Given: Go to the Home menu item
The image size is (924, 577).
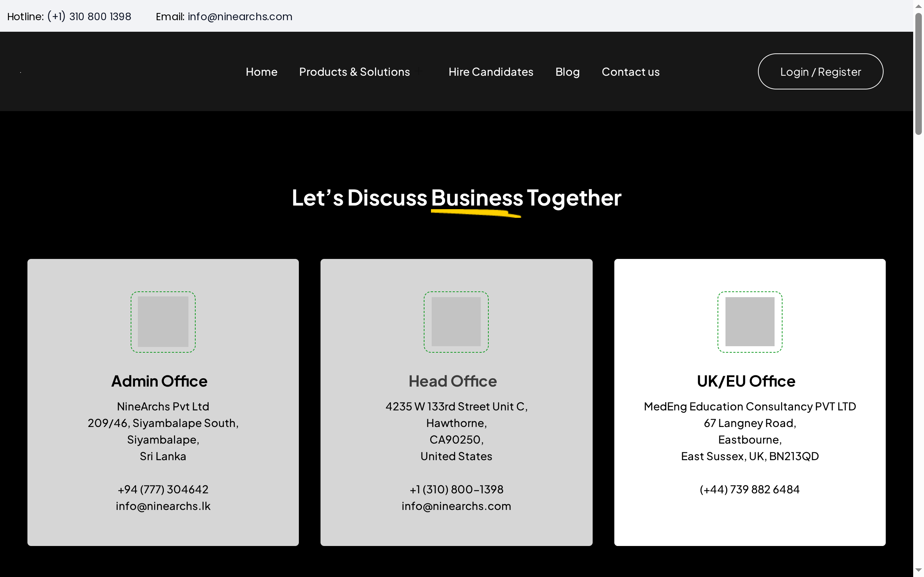Looking at the screenshot, I should [262, 72].
